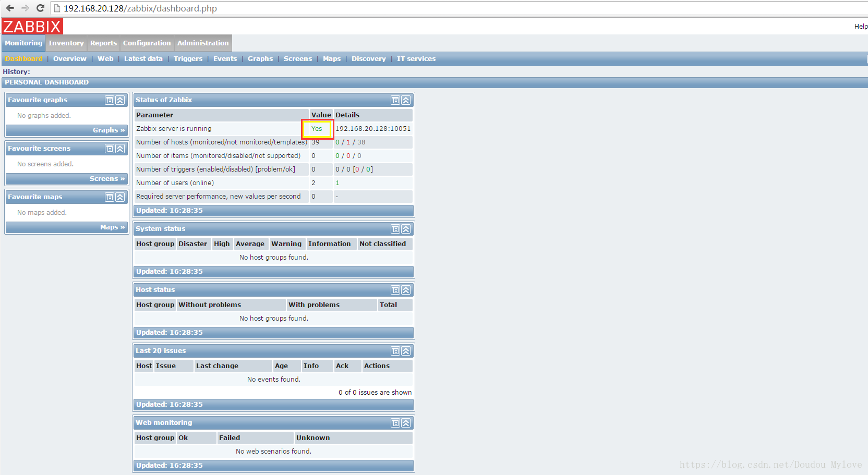Open Favourite screens widget menu icon
868x475 pixels.
(x=110, y=149)
